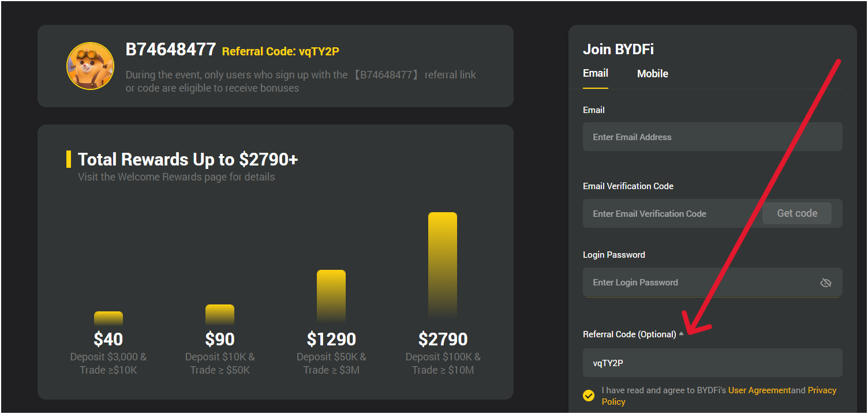Collapse the Referral Code optional section
868x414 pixels.
pos(682,333)
